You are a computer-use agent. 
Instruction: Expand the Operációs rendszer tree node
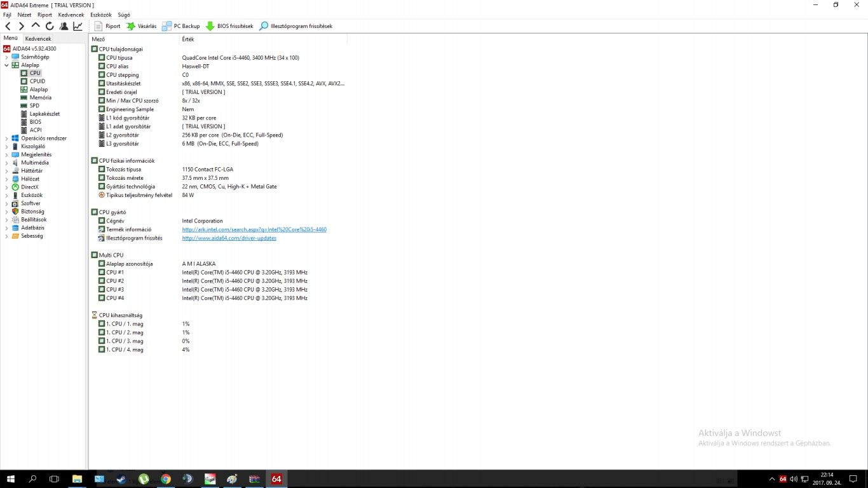pos(7,139)
